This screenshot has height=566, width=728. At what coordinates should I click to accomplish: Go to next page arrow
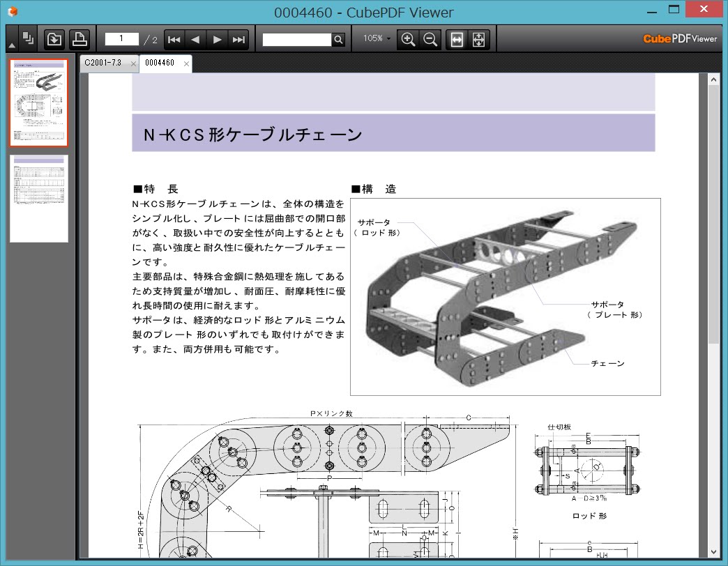coord(217,40)
